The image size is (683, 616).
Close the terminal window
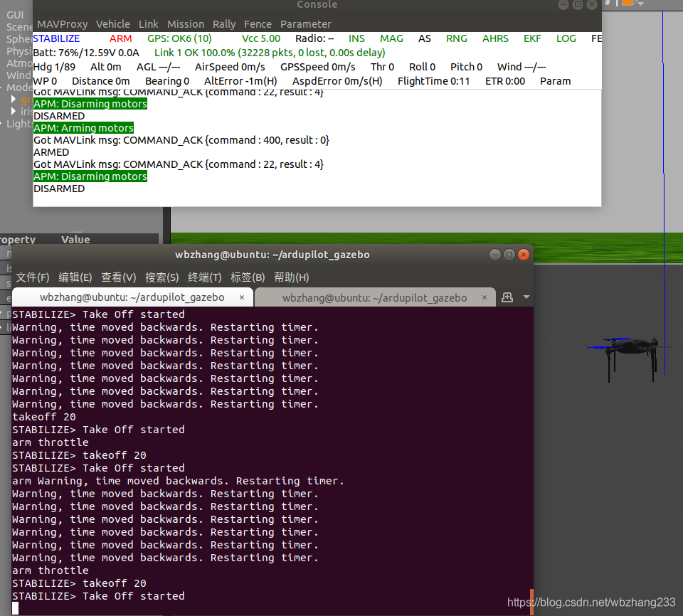[524, 255]
